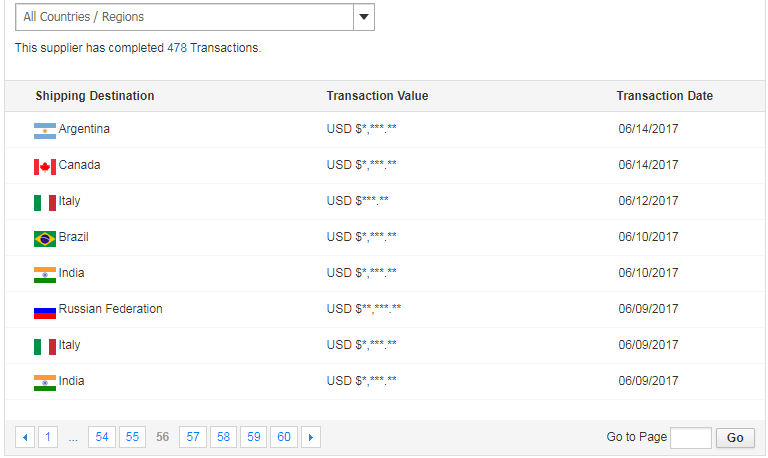Click the Brazil flag icon
The width and height of the screenshot is (768, 458).
pyautogui.click(x=45, y=239)
